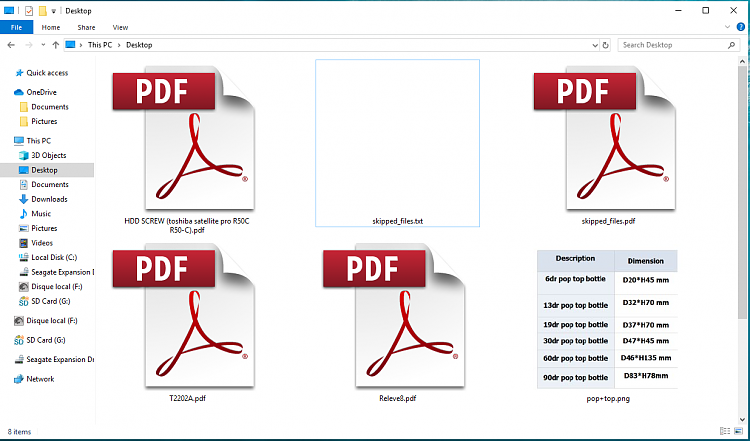Screen dimensions: 750x441
Task: Refresh the Desktop folder view
Action: point(606,45)
